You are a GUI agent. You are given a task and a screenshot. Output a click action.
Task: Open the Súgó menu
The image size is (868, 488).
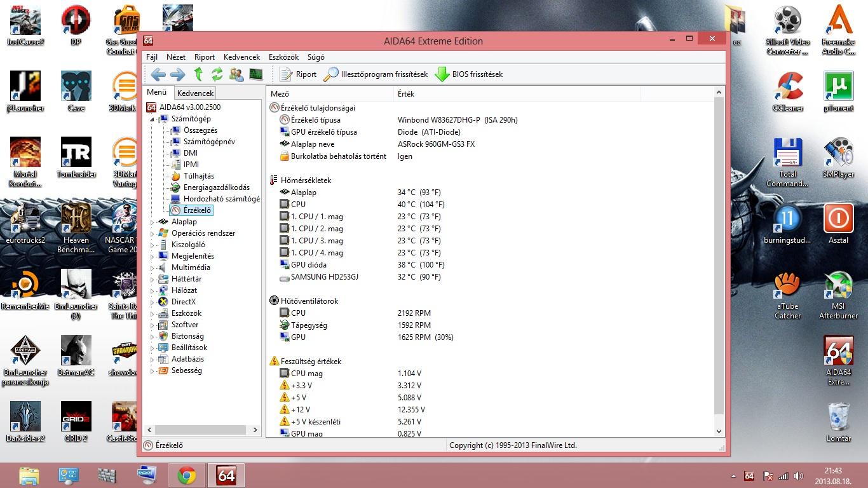(316, 57)
